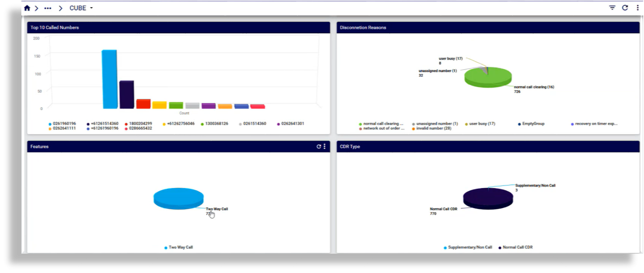Viewport: 644px width, 273px height.
Task: Click the CUBE breadcrumb label
Action: click(78, 8)
